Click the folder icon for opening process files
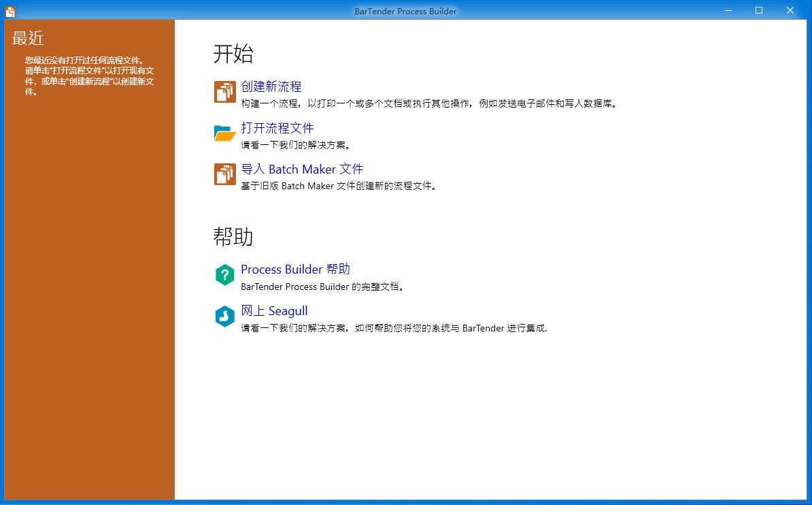Screen dimensions: 812x505 click(224, 133)
